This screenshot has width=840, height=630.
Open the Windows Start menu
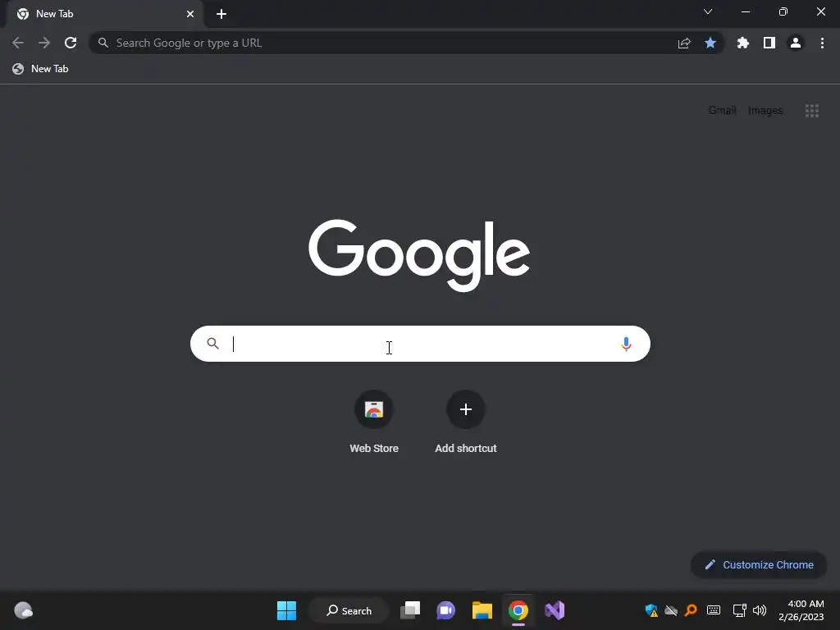[286, 610]
